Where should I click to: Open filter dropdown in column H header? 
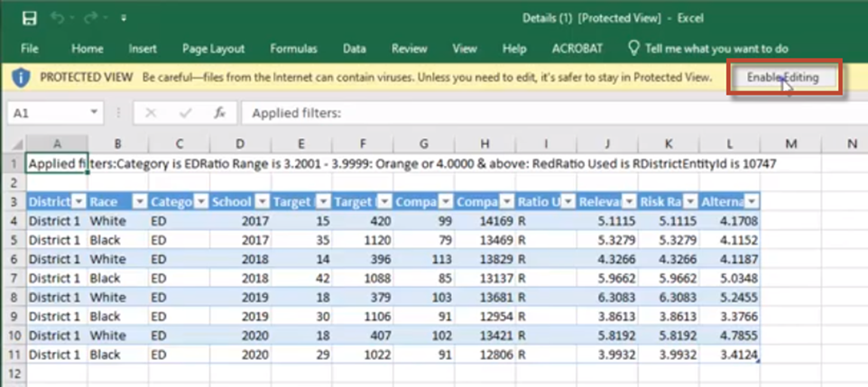point(507,201)
